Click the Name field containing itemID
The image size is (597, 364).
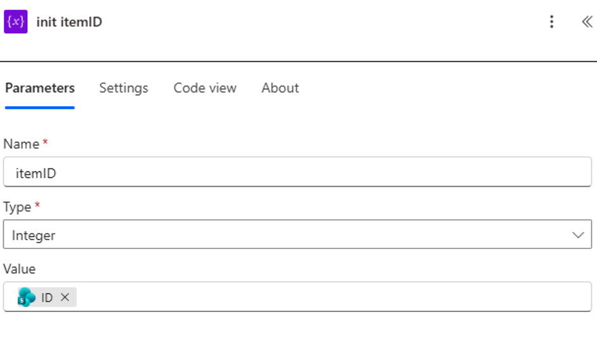click(x=297, y=172)
